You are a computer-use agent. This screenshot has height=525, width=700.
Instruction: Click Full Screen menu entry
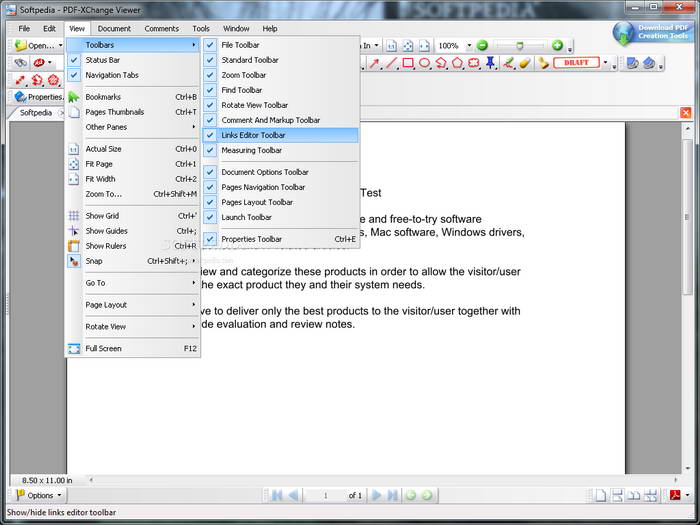[133, 348]
